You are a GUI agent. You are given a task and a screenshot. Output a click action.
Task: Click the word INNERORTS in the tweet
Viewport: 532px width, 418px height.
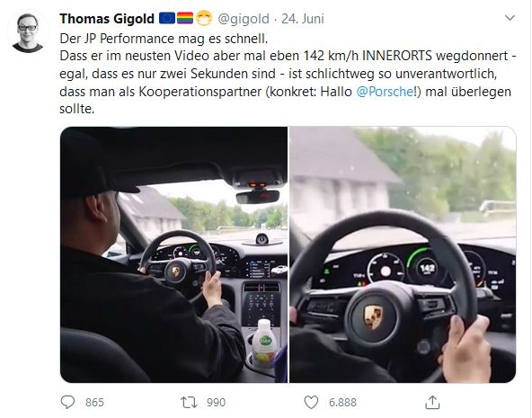click(x=397, y=56)
